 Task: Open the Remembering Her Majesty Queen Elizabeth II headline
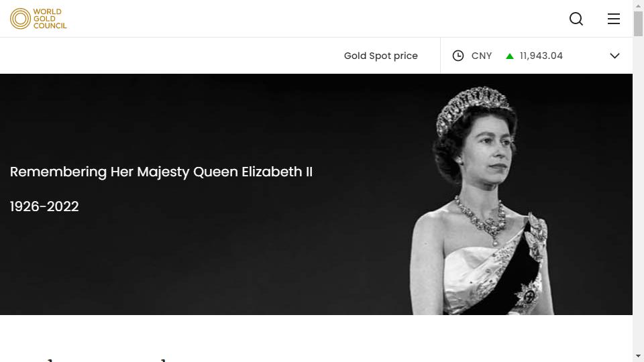coord(161,172)
